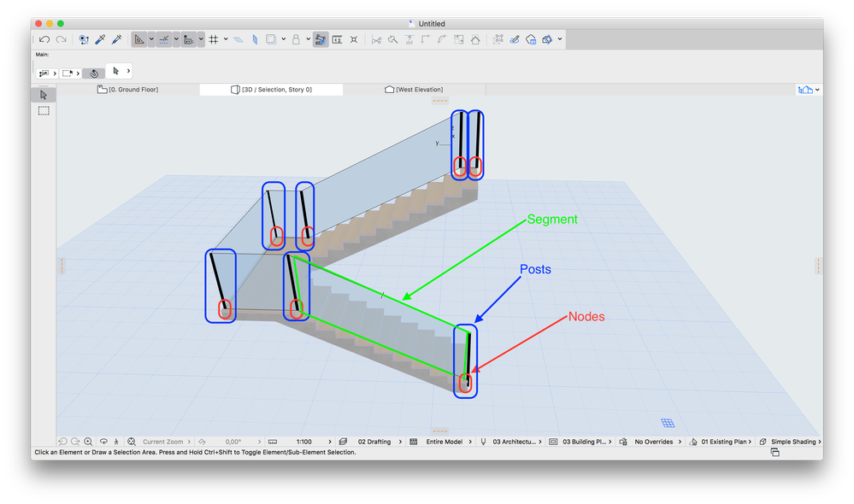The width and height of the screenshot is (854, 504).
Task: Click the Undo arrow in toolbar
Action: point(44,39)
